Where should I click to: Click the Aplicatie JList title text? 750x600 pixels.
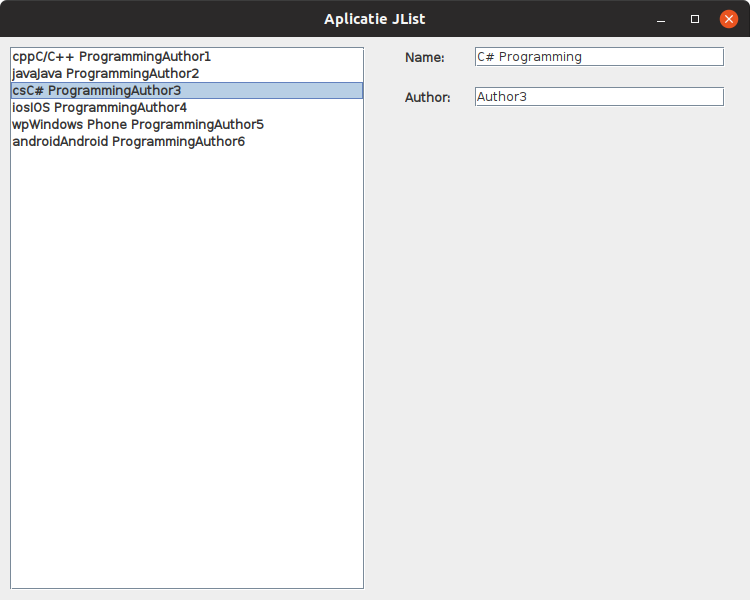tap(374, 19)
